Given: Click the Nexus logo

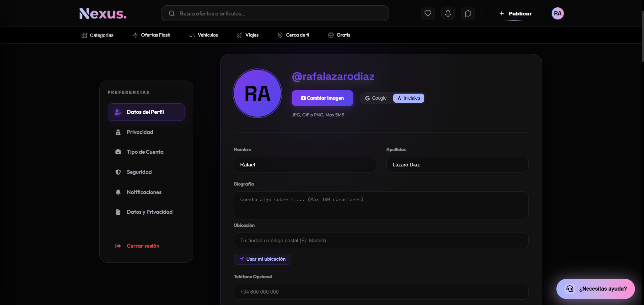Looking at the screenshot, I should point(103,13).
